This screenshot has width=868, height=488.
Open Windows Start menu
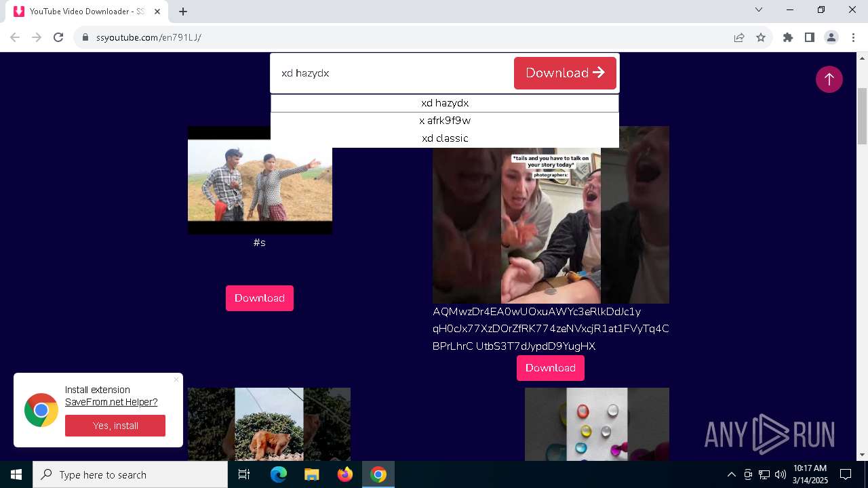(x=16, y=474)
